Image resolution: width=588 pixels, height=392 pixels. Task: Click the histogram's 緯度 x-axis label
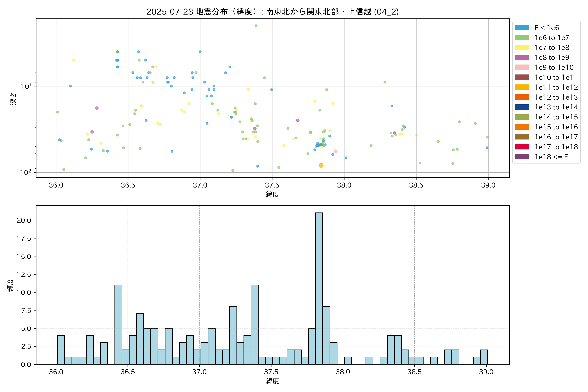[272, 381]
